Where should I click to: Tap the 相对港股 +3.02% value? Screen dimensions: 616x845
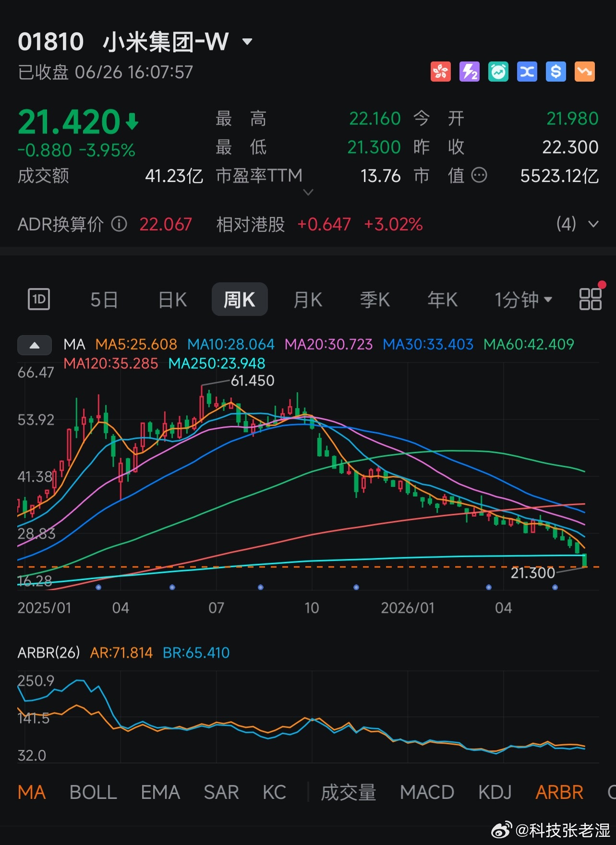(x=393, y=224)
